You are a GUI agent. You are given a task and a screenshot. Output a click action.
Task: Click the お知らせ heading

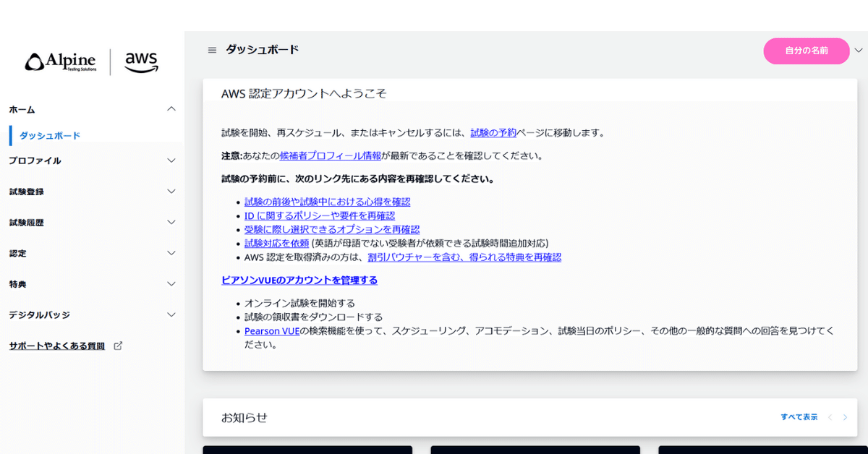pos(244,417)
